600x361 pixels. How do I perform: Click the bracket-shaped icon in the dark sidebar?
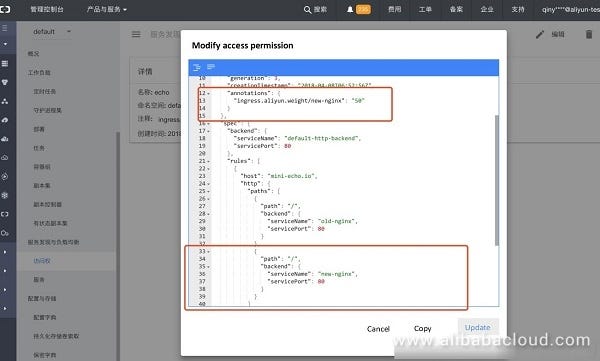[5, 214]
